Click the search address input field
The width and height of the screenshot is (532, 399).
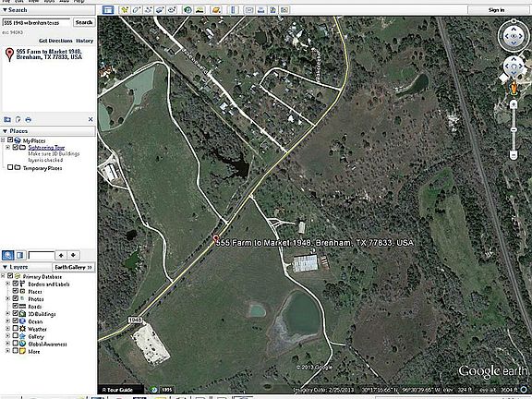pyautogui.click(x=37, y=23)
